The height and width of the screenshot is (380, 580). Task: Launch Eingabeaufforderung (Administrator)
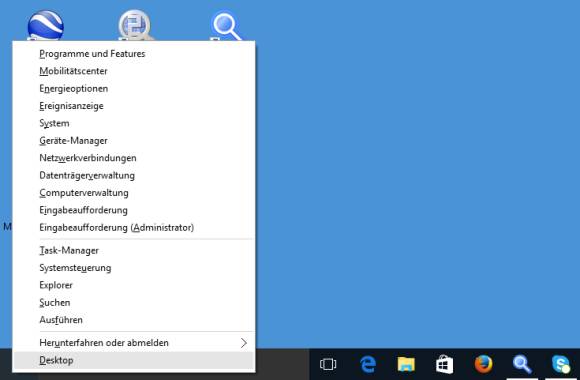click(134, 228)
